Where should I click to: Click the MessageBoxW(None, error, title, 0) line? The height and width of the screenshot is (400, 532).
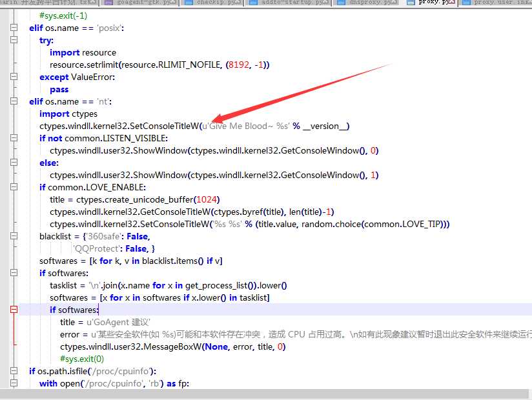tap(172, 346)
